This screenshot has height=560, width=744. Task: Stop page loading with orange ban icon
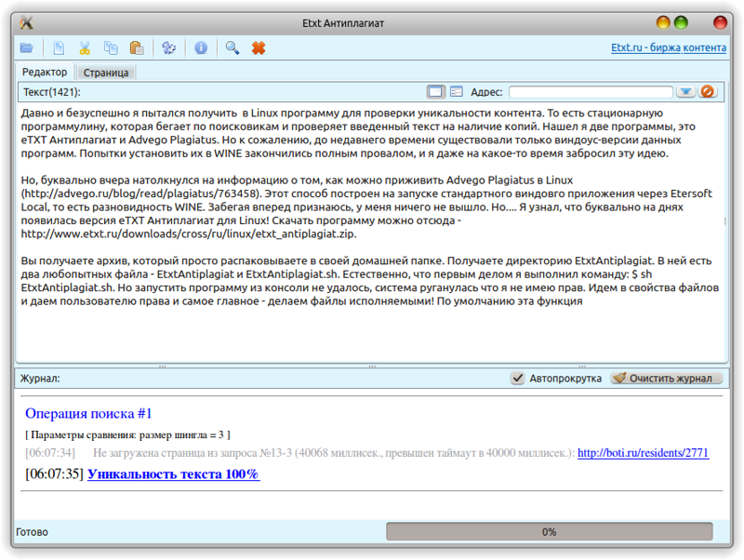[707, 91]
